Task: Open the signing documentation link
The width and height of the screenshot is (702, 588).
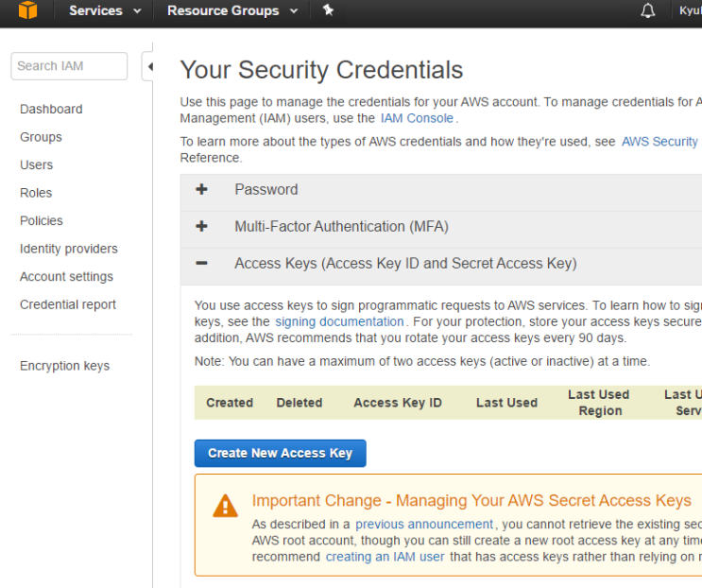Action: pos(341,322)
